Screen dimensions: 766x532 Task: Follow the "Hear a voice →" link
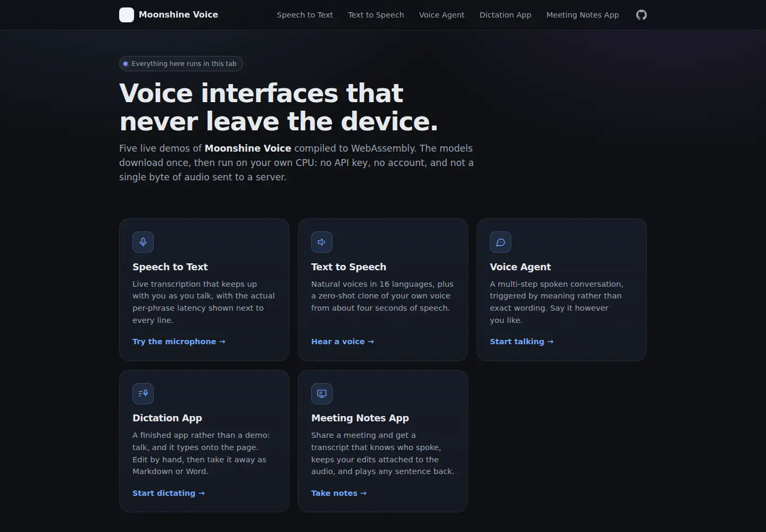[343, 342]
